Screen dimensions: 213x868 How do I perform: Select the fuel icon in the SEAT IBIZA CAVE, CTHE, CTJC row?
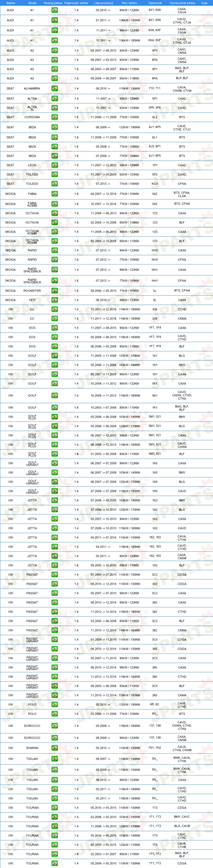(x=54, y=127)
